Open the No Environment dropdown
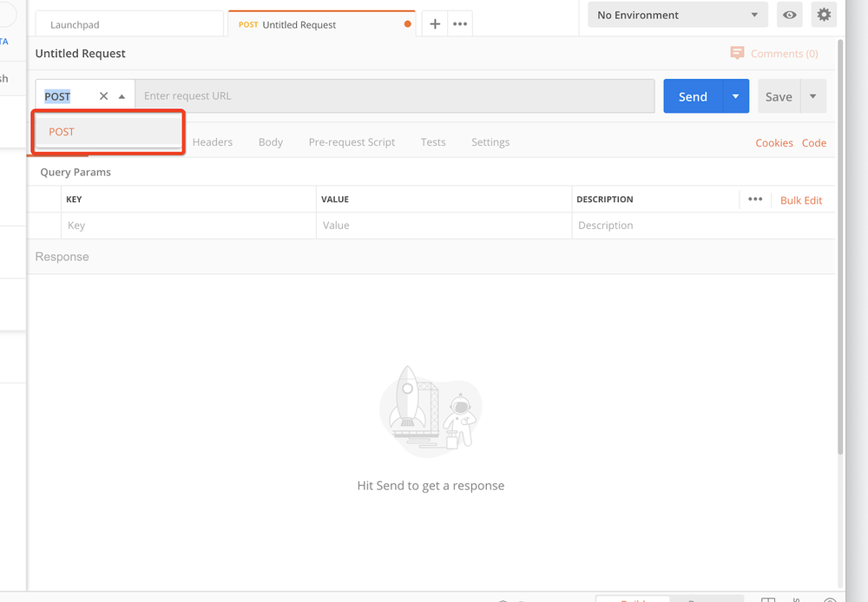The height and width of the screenshot is (602, 868). pos(676,15)
